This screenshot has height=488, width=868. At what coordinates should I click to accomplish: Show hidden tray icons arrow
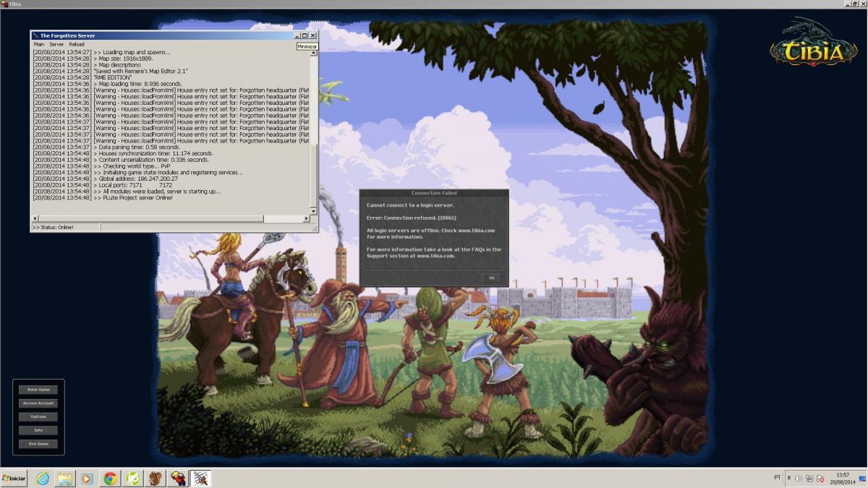(789, 479)
